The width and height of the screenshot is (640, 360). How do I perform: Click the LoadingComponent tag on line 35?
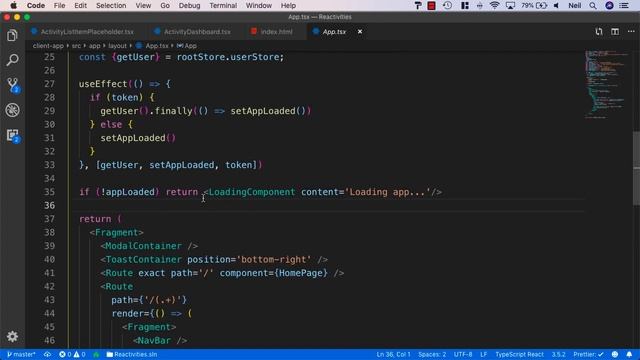pos(251,192)
